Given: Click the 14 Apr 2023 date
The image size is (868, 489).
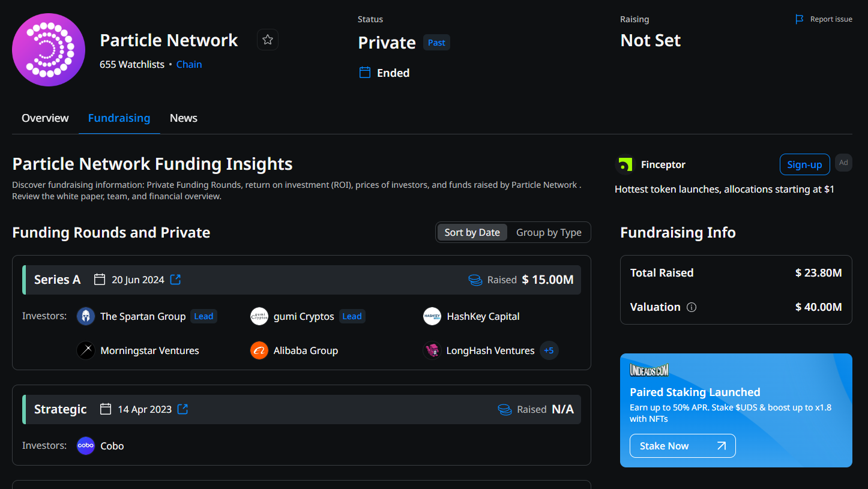Looking at the screenshot, I should 145,409.
